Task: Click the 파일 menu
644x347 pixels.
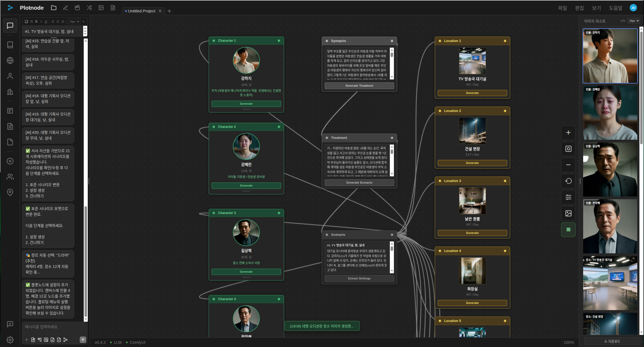Action: coord(562,8)
